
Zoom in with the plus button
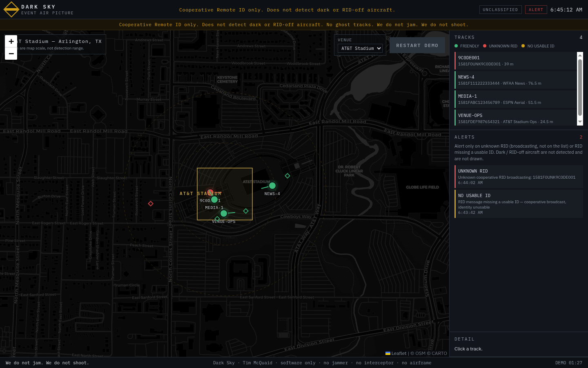click(x=11, y=41)
